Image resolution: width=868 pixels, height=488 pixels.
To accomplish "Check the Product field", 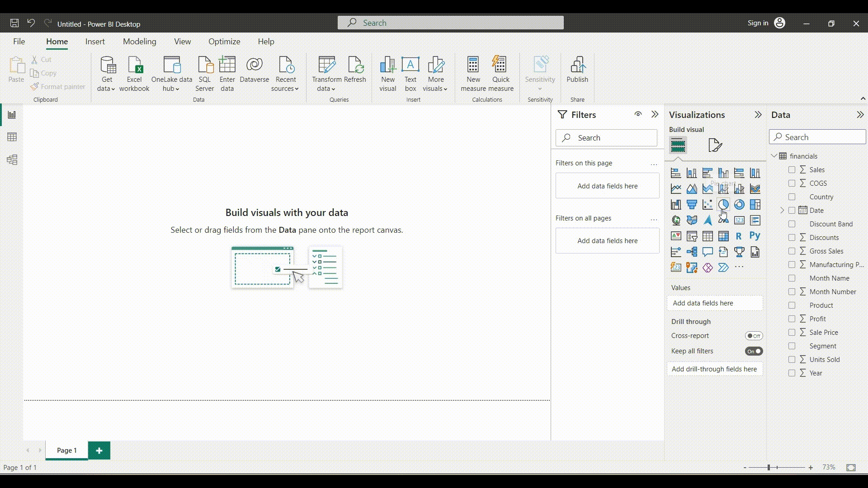I will [792, 305].
